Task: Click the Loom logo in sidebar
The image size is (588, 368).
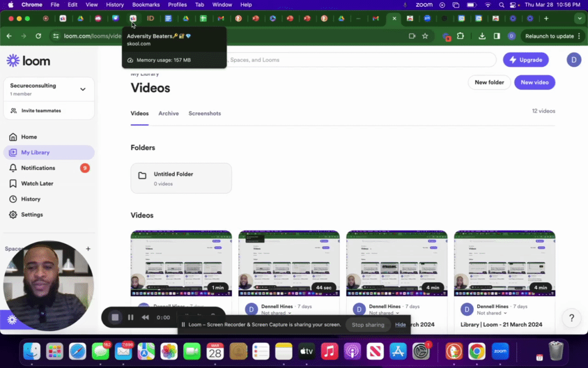Action: click(x=28, y=60)
